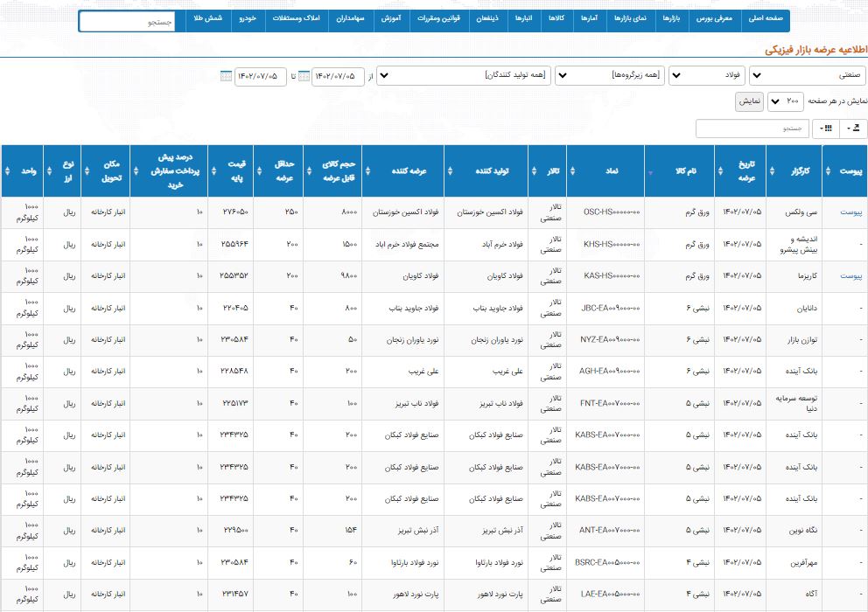Screen dimensions: 868x612
Task: Click sort arrows on the نماد column
Action: (x=572, y=171)
